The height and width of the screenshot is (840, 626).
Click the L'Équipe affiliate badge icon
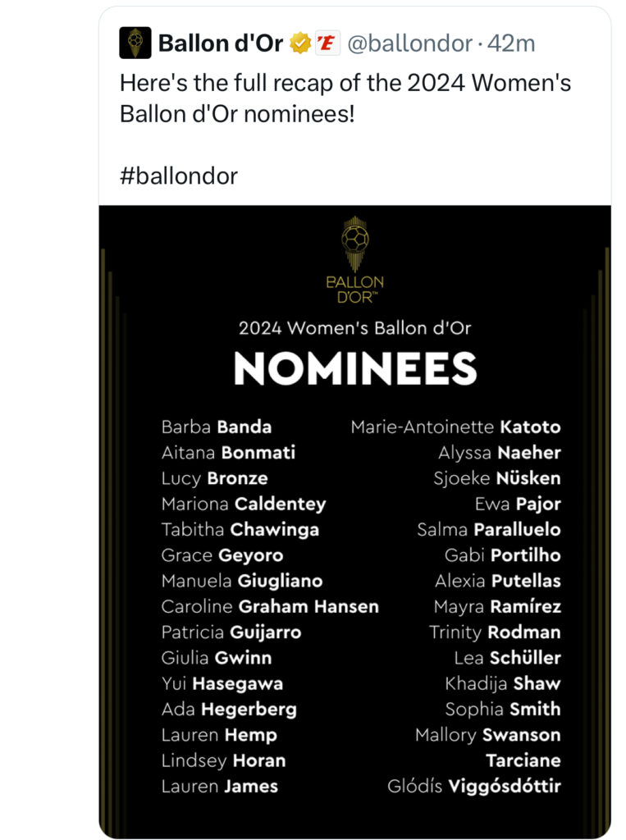327,43
